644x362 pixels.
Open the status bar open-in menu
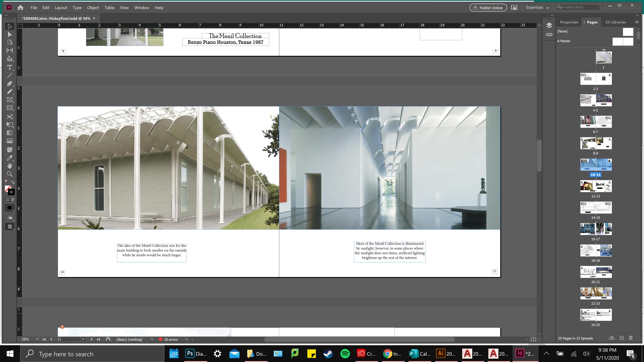tap(108, 339)
